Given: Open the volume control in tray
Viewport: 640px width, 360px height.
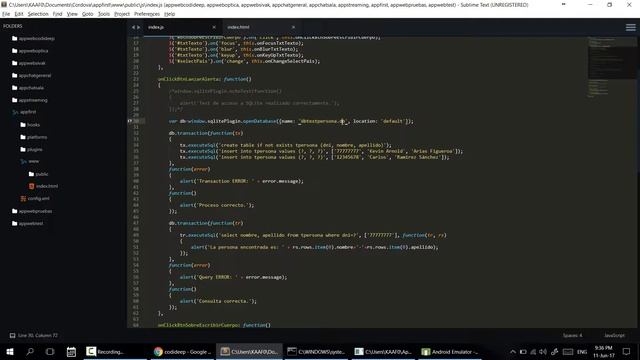Looking at the screenshot, I should pyautogui.click(x=543, y=351).
